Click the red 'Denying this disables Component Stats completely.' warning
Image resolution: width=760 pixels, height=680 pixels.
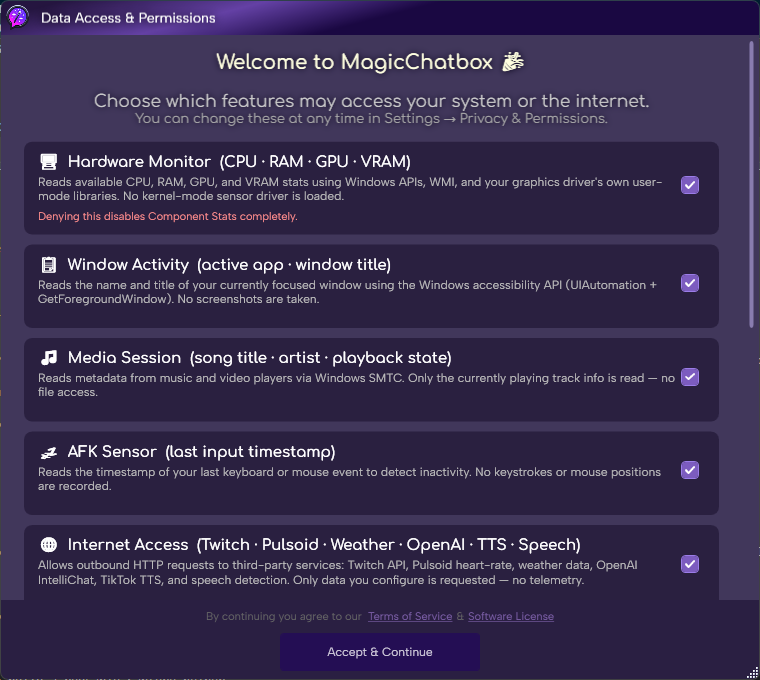(168, 216)
